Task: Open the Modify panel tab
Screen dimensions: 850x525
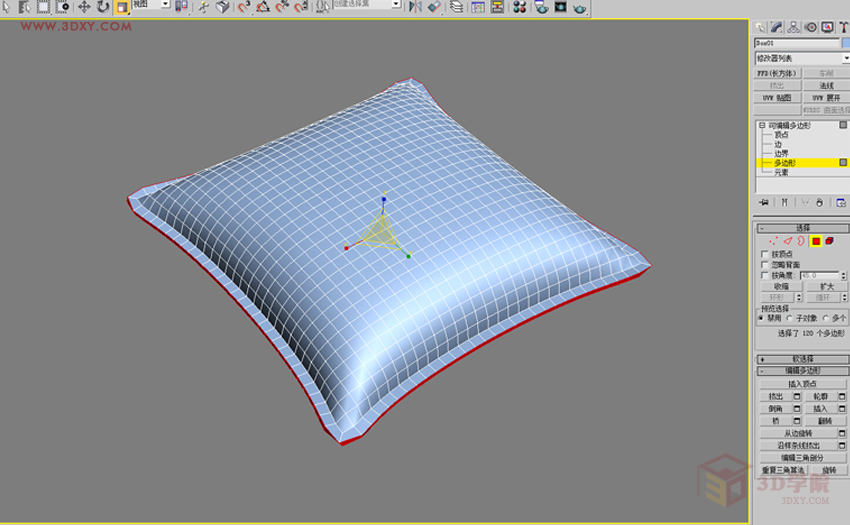Action: (x=776, y=27)
